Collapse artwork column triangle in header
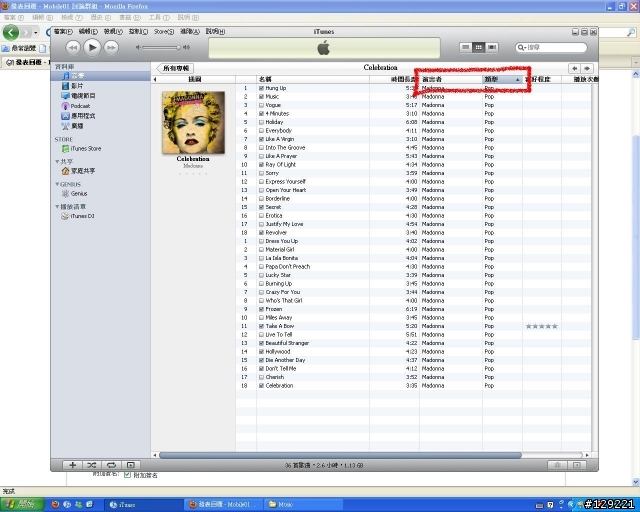 [x=155, y=80]
